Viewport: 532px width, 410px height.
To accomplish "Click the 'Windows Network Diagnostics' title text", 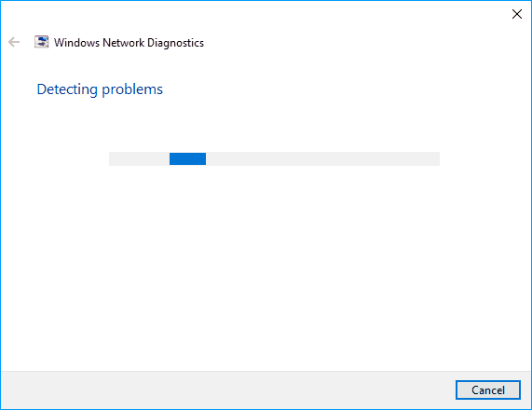I will pyautogui.click(x=129, y=43).
